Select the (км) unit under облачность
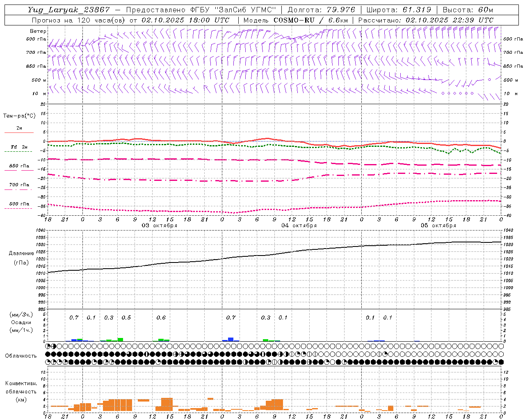 pos(21,399)
